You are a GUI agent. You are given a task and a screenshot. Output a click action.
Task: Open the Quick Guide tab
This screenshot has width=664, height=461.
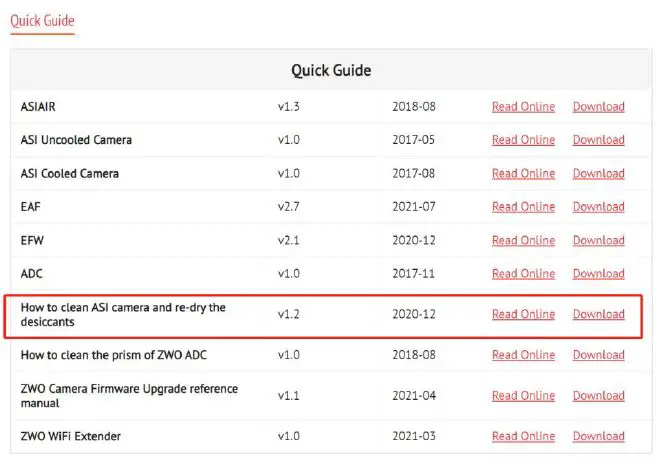click(42, 21)
